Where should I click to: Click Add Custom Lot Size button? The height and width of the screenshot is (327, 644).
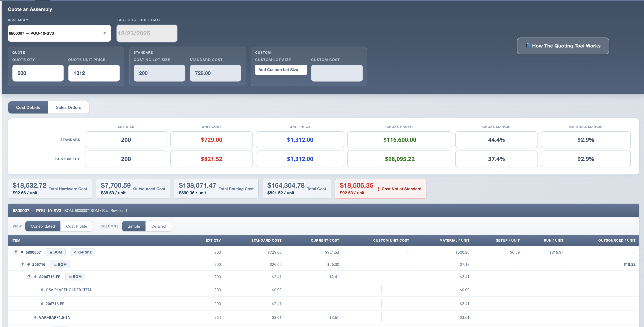coord(281,70)
